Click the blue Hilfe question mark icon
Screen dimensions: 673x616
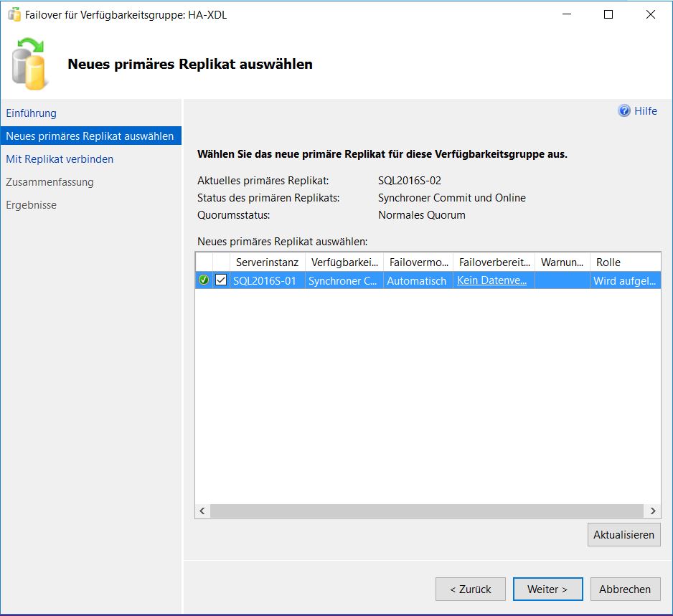coord(624,110)
